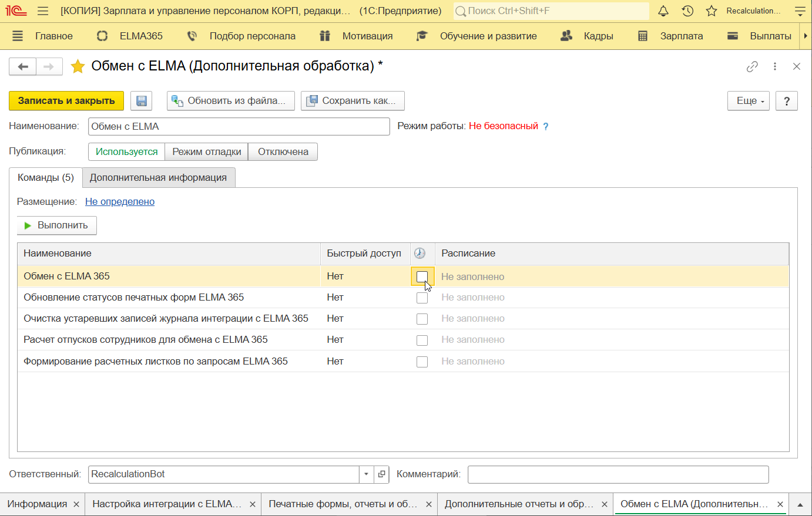Click the Выплаты card icon
812x516 pixels.
[x=733, y=36]
